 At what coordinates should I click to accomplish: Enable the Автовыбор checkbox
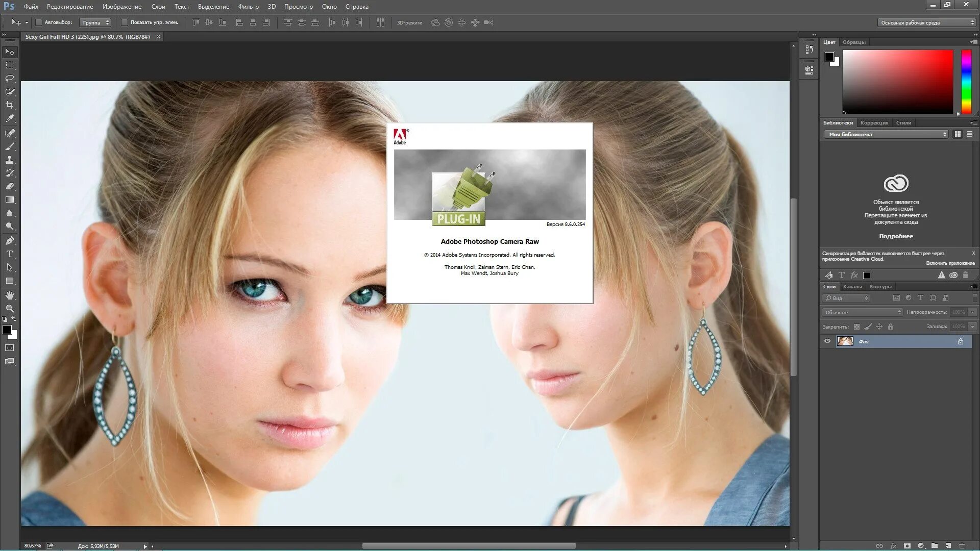pos(38,22)
